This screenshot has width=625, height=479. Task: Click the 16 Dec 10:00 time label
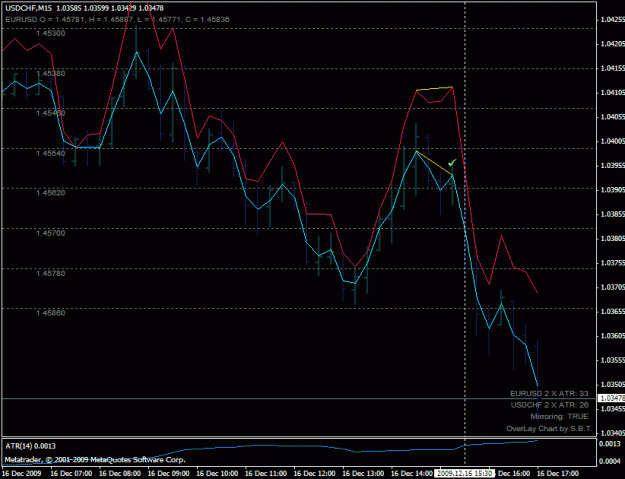217,473
